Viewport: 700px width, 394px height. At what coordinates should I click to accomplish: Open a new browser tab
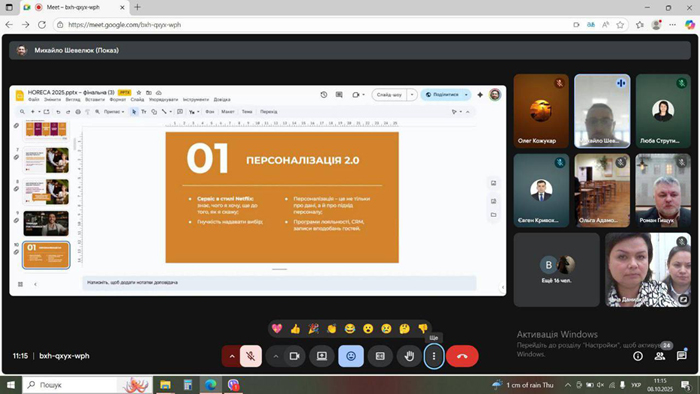pos(138,7)
